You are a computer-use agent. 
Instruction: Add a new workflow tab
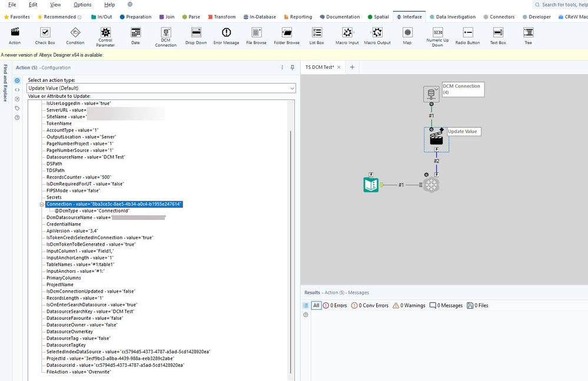(x=352, y=67)
